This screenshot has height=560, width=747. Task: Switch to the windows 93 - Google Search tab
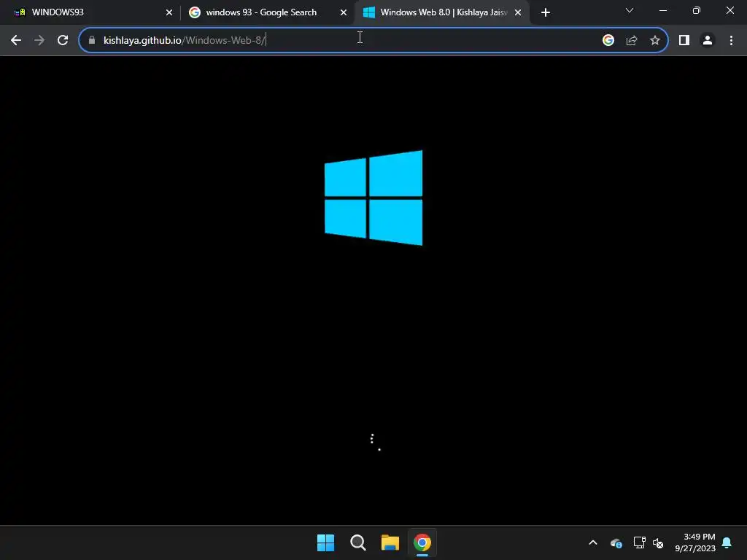[x=267, y=12]
